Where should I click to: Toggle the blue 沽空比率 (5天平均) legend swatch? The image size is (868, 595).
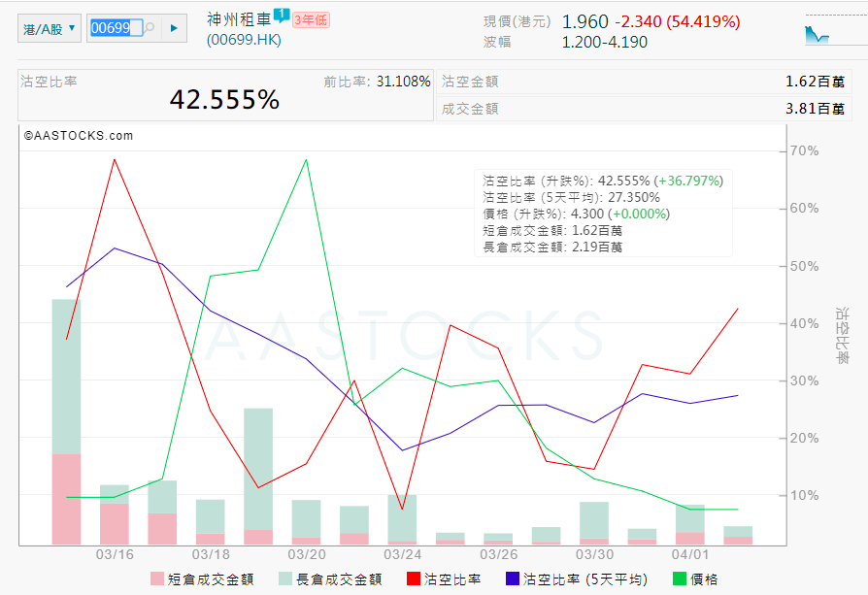click(x=513, y=578)
